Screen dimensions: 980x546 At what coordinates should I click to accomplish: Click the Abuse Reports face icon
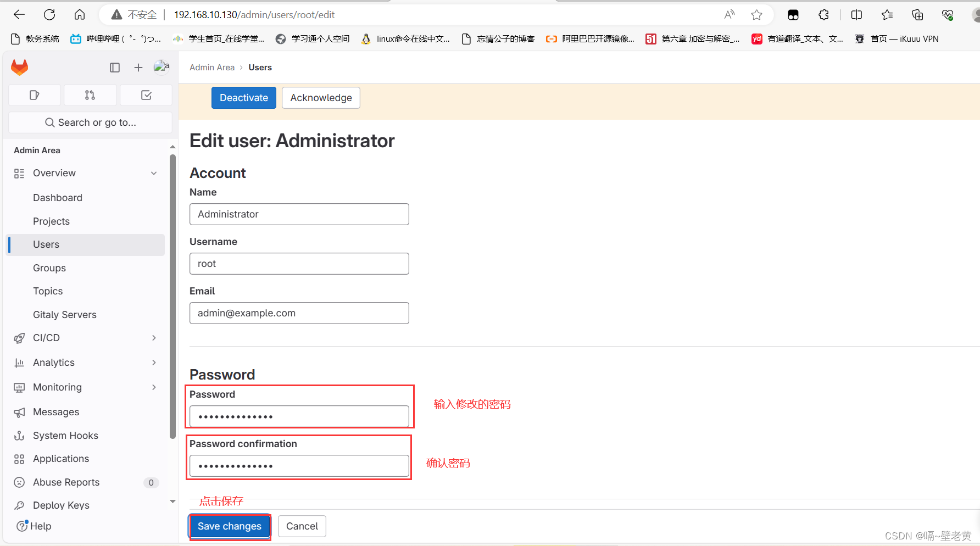point(19,482)
